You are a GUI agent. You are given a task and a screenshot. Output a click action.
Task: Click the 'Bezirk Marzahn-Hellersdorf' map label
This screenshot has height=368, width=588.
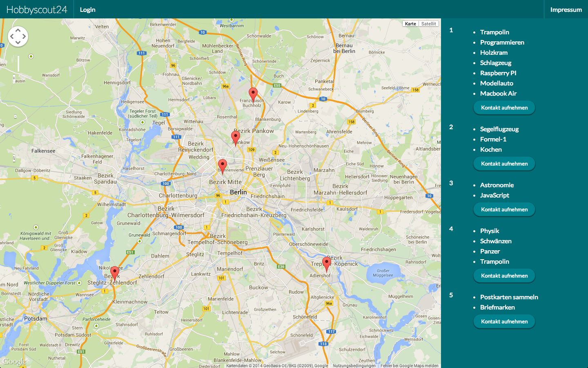click(x=340, y=189)
